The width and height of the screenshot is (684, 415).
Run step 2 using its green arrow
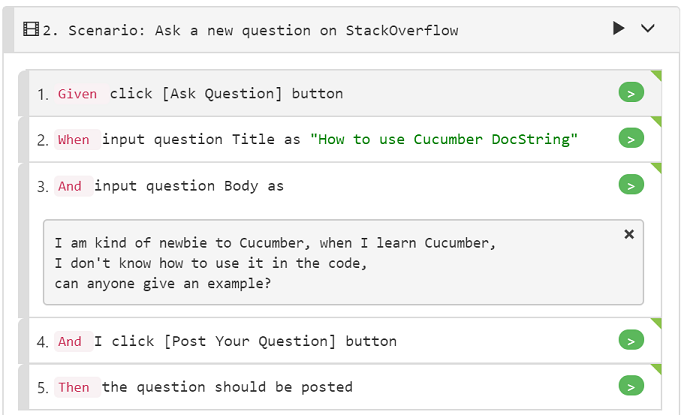pyautogui.click(x=631, y=138)
